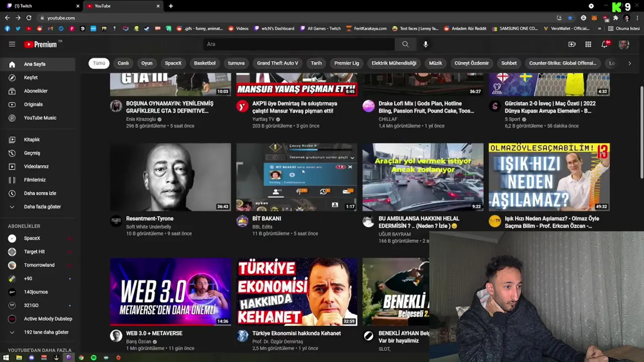
Task: Open Keşfet in the sidebar
Action: 38,77
